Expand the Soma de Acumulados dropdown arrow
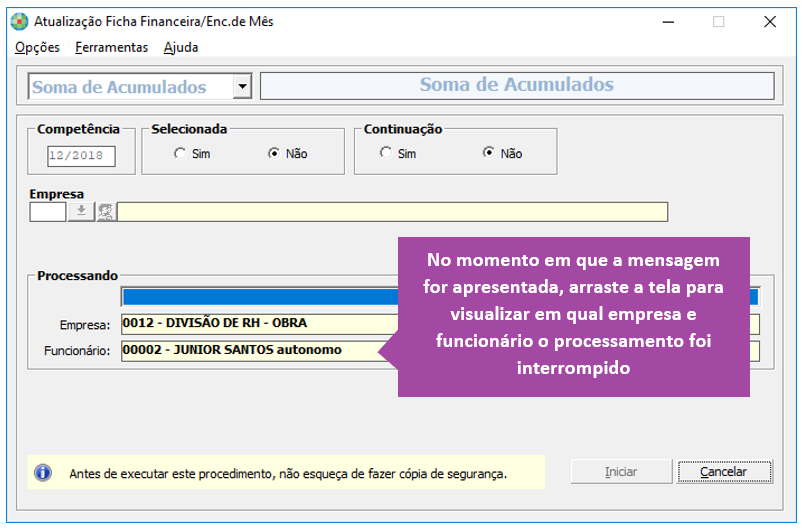The height and width of the screenshot is (529, 803). tap(242, 87)
